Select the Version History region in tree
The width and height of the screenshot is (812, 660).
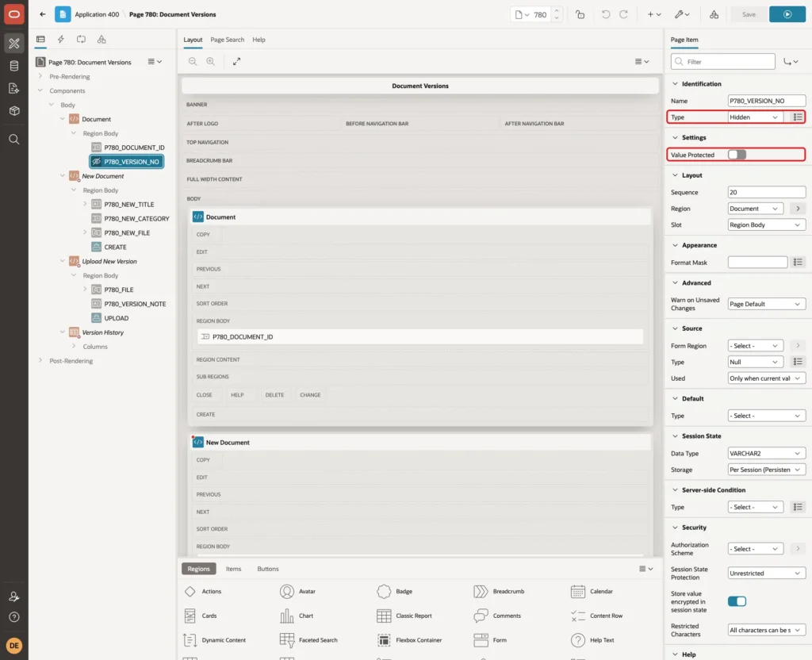tap(102, 332)
